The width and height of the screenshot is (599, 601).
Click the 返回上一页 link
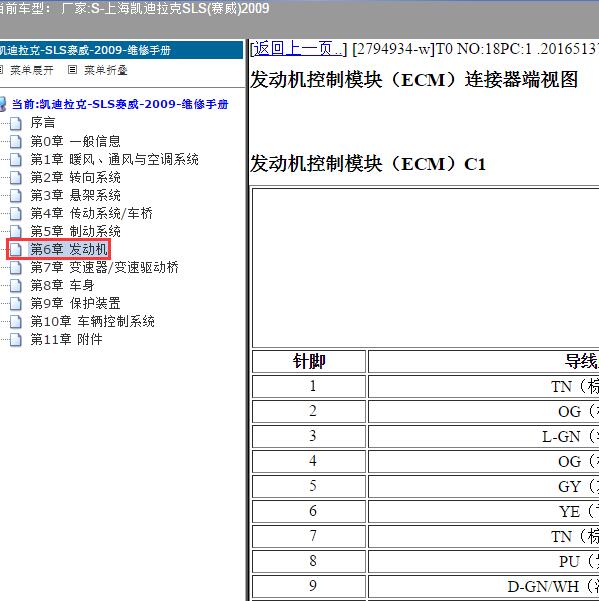coord(298,49)
